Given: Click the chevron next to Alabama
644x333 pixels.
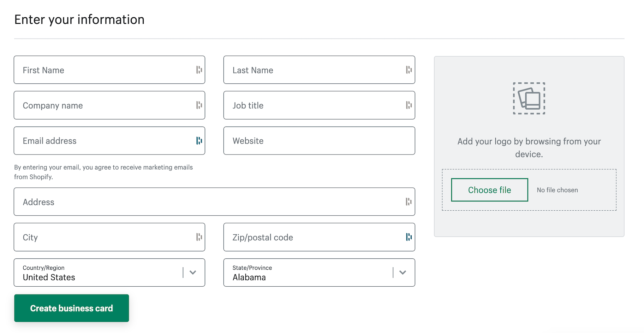Looking at the screenshot, I should click(x=403, y=273).
